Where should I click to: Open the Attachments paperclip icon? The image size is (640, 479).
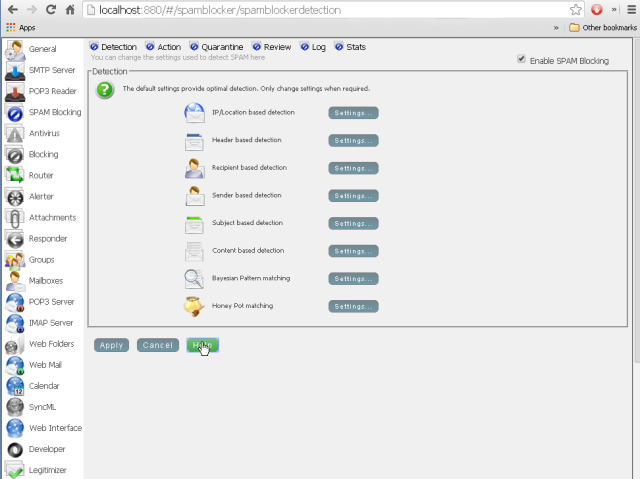pos(15,217)
